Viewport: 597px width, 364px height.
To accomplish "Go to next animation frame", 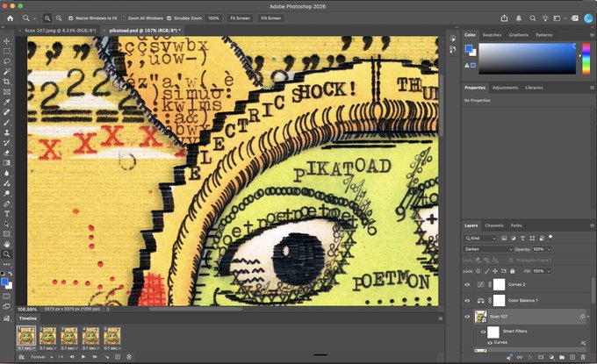I will 95,357.
